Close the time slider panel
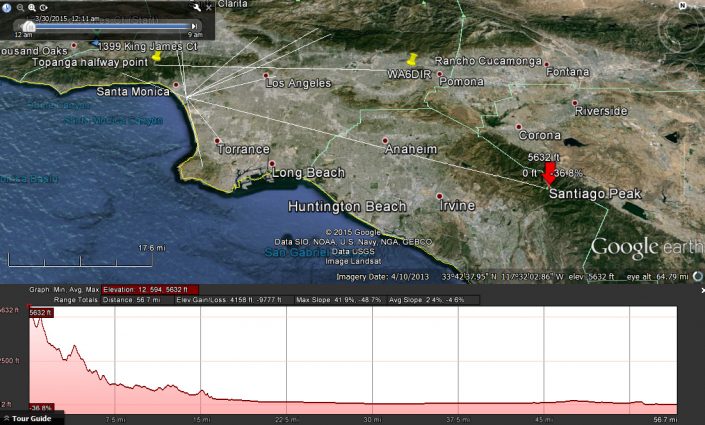The height and width of the screenshot is (425, 705). 209,8
